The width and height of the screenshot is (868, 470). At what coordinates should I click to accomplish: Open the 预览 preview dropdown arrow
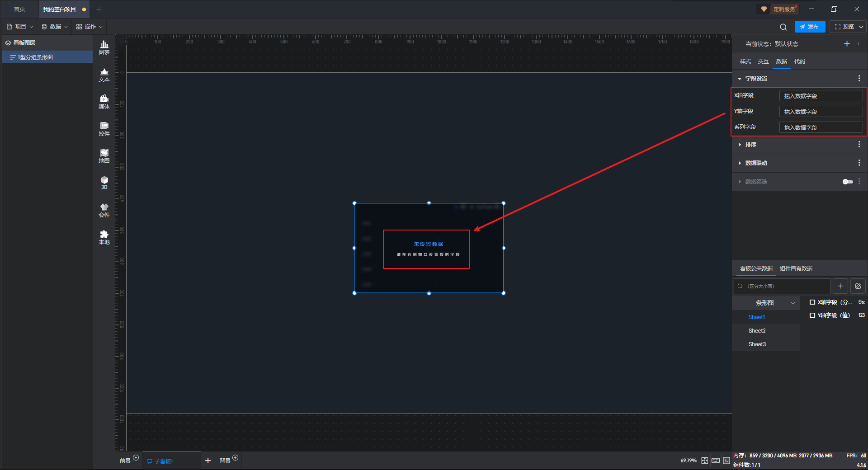click(861, 27)
